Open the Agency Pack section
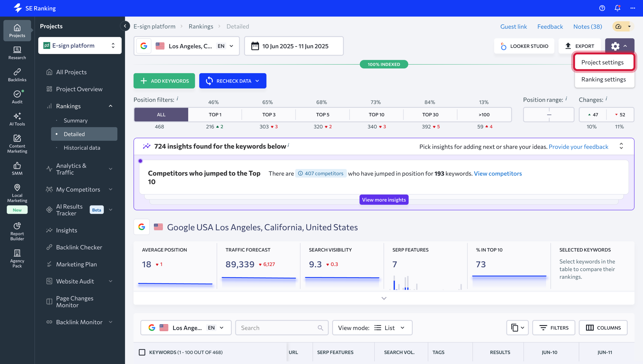The image size is (643, 364). [x=17, y=259]
